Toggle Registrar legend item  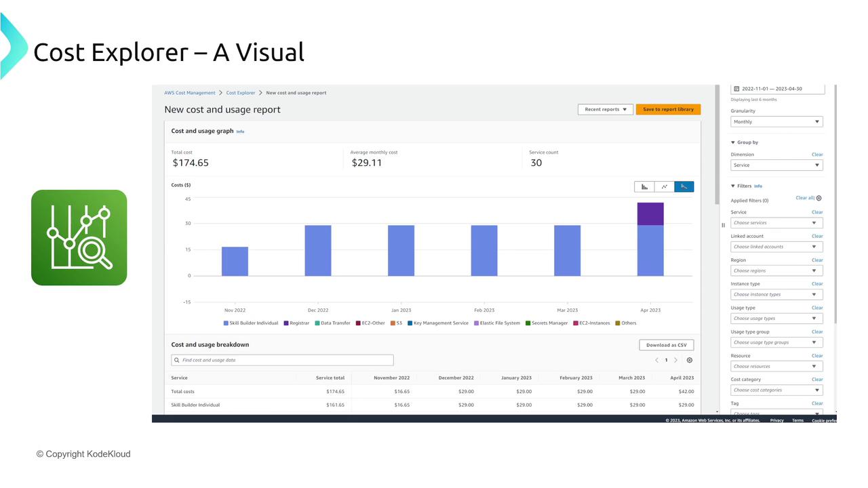tap(296, 323)
